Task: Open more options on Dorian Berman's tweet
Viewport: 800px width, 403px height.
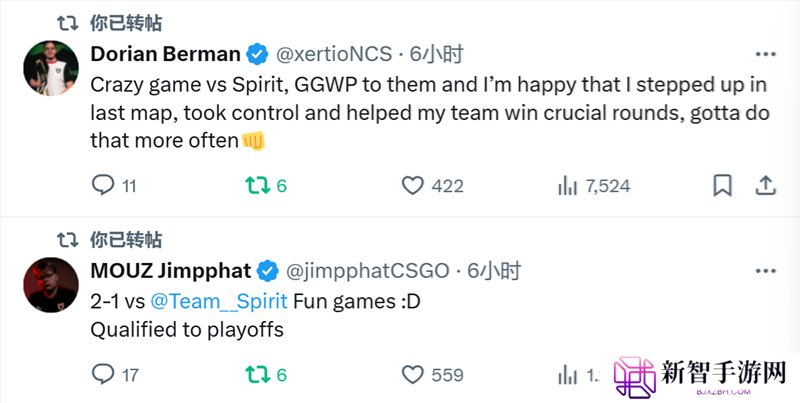Action: [x=765, y=54]
